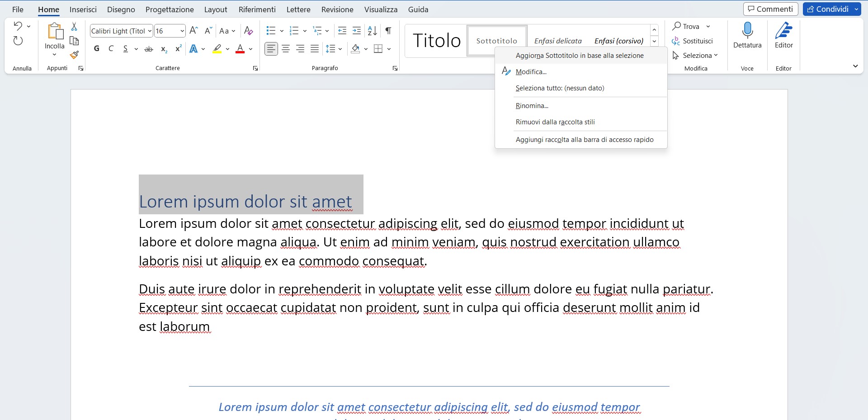This screenshot has width=868, height=420.
Task: Switch to the Inserisci ribbon tab
Action: (x=83, y=9)
